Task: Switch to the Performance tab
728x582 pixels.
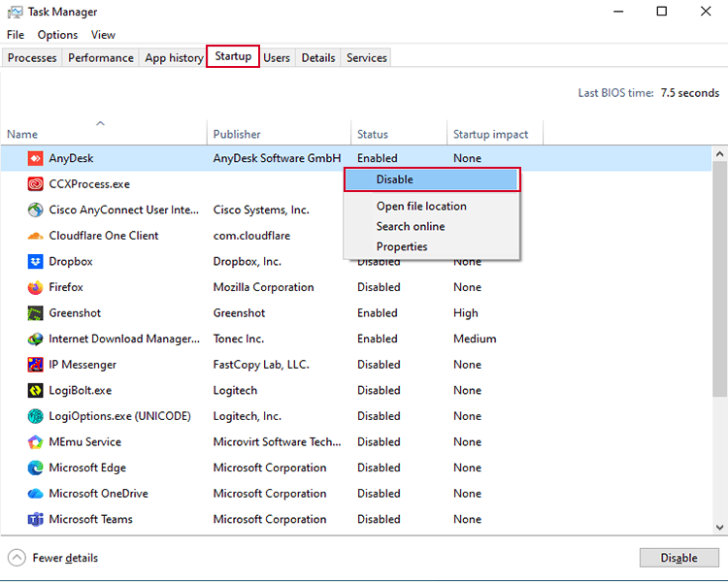Action: pyautogui.click(x=101, y=57)
